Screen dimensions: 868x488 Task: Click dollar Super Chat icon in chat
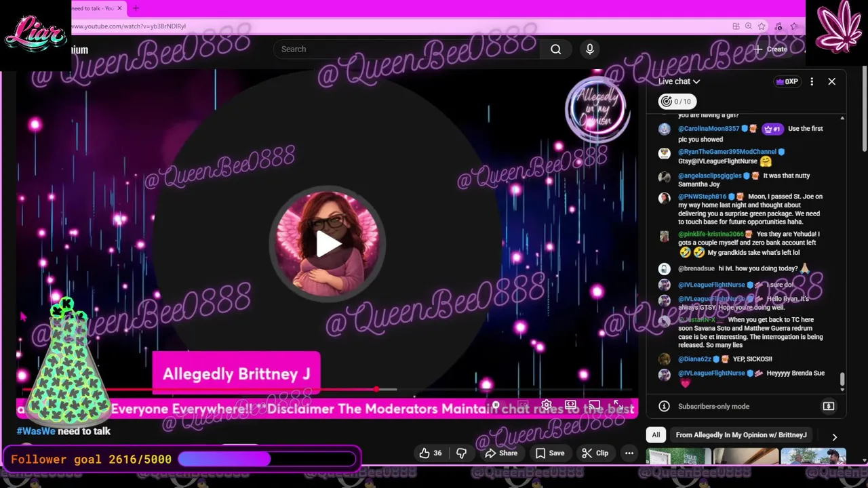[829, 406]
